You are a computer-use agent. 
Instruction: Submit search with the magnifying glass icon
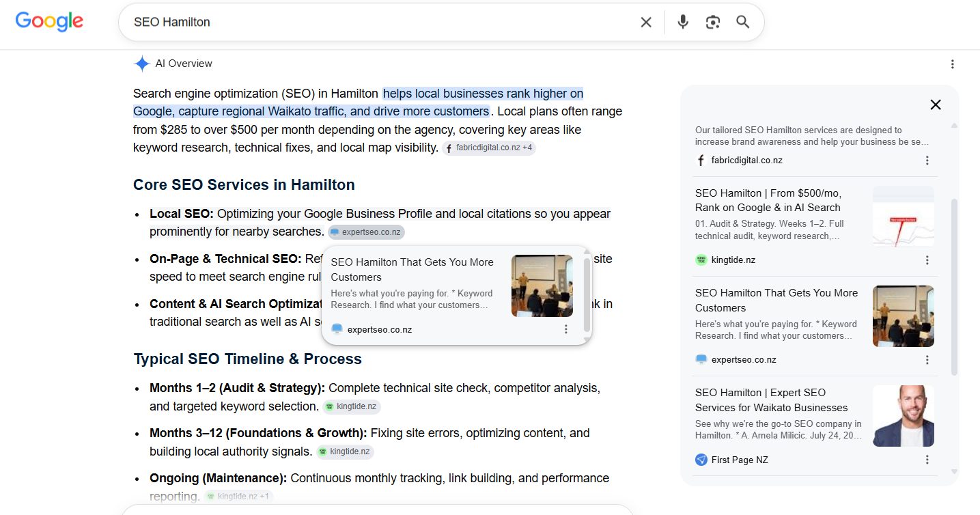pyautogui.click(x=743, y=22)
